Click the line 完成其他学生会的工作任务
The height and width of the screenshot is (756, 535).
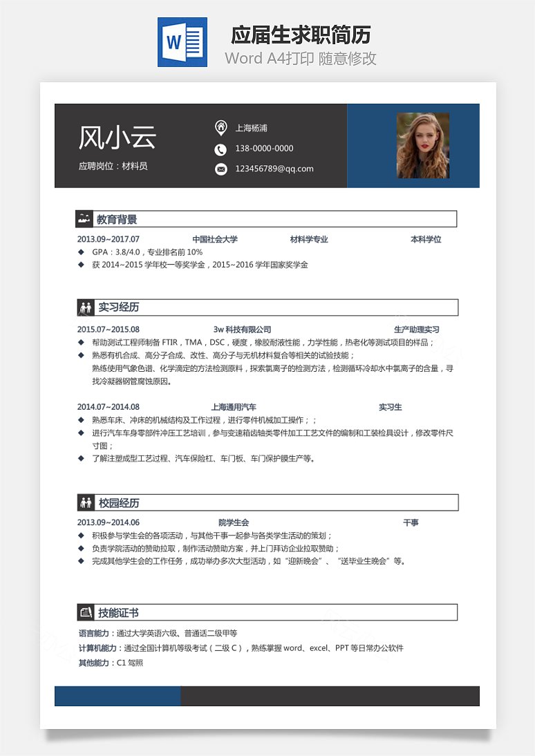pos(248,561)
